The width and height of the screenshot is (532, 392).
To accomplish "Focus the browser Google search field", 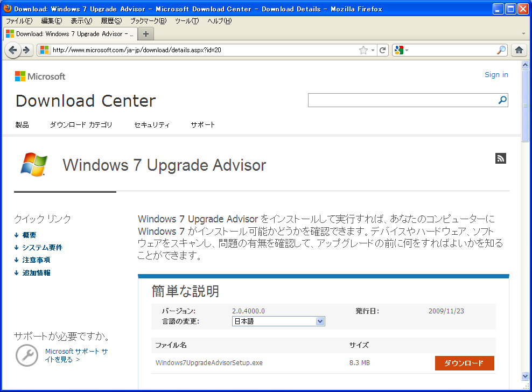I will [x=453, y=50].
